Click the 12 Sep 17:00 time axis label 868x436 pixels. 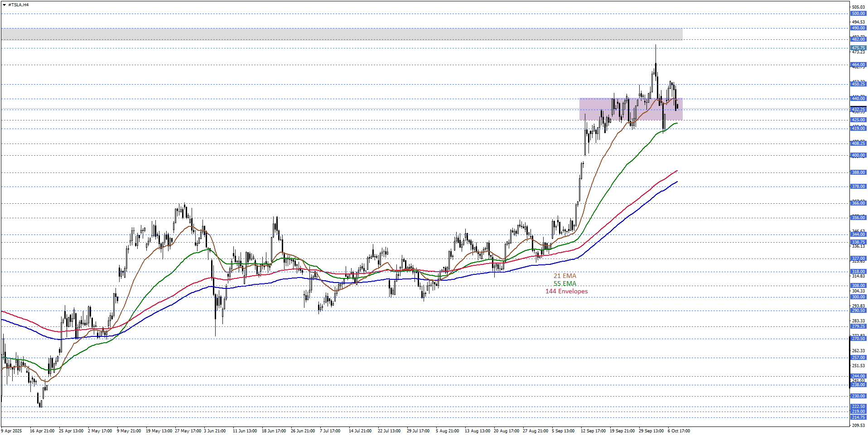(x=593, y=431)
